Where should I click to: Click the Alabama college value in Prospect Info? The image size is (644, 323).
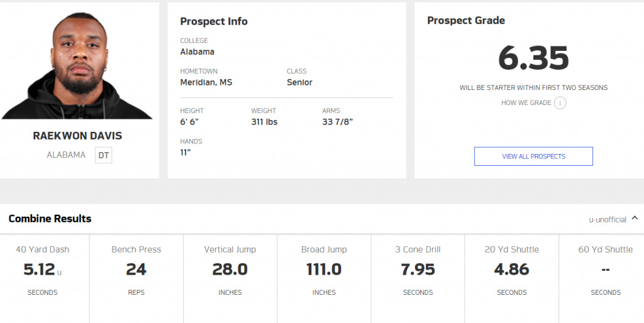[x=197, y=52]
